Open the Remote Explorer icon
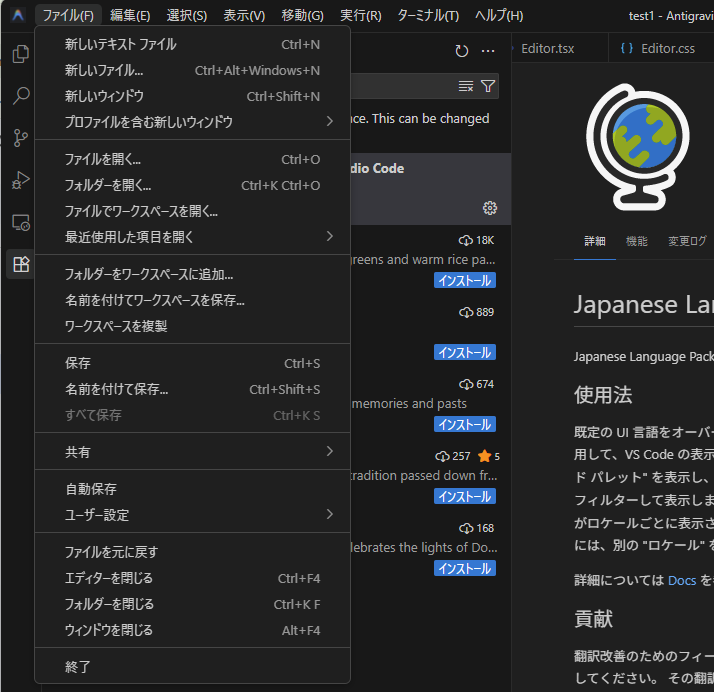The height and width of the screenshot is (692, 714). click(20, 223)
